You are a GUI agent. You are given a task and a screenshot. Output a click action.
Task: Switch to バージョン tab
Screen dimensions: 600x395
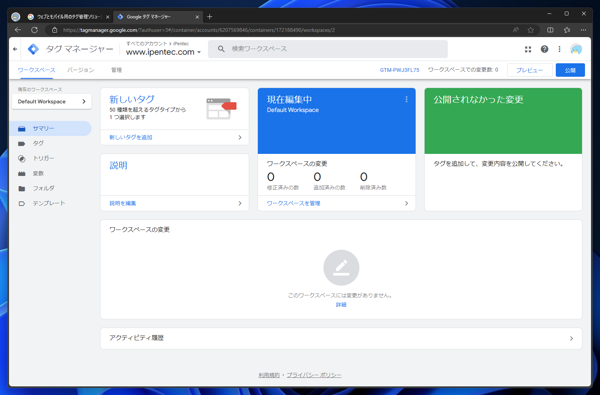tap(80, 70)
